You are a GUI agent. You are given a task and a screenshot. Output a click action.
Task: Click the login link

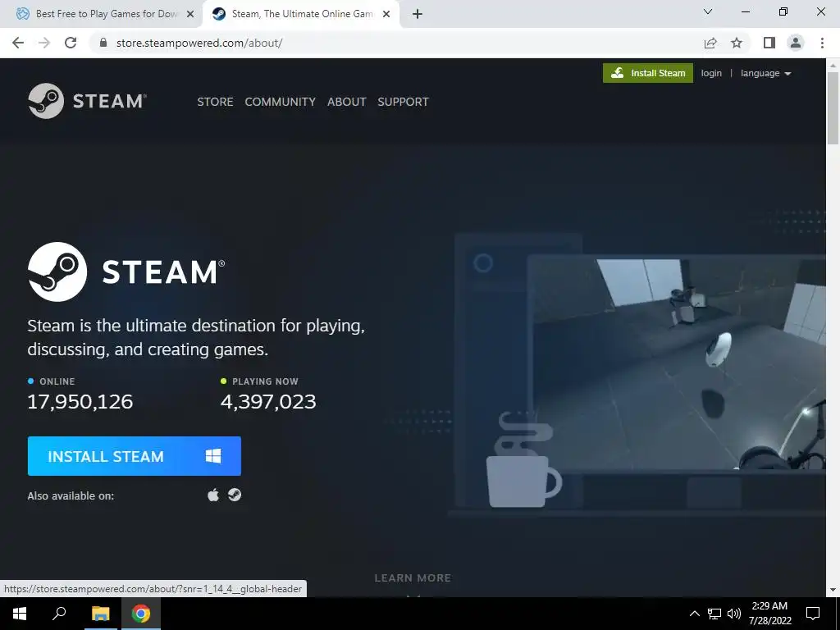pyautogui.click(x=711, y=73)
